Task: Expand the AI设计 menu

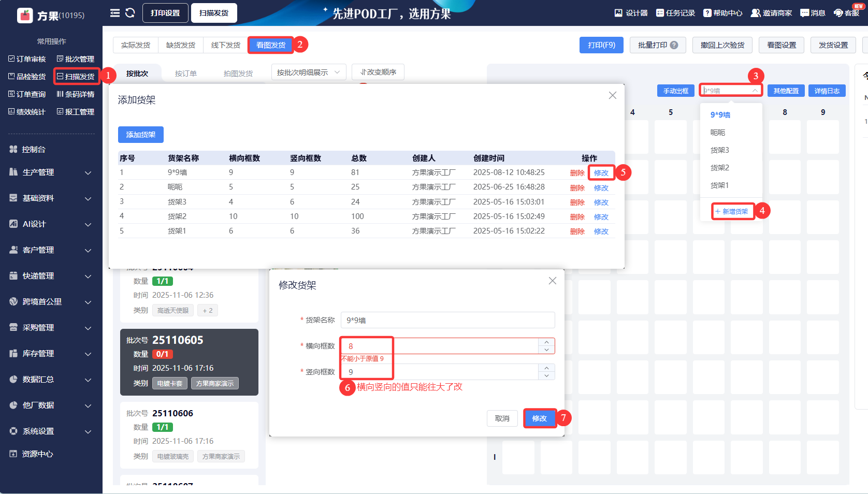Action: click(51, 224)
